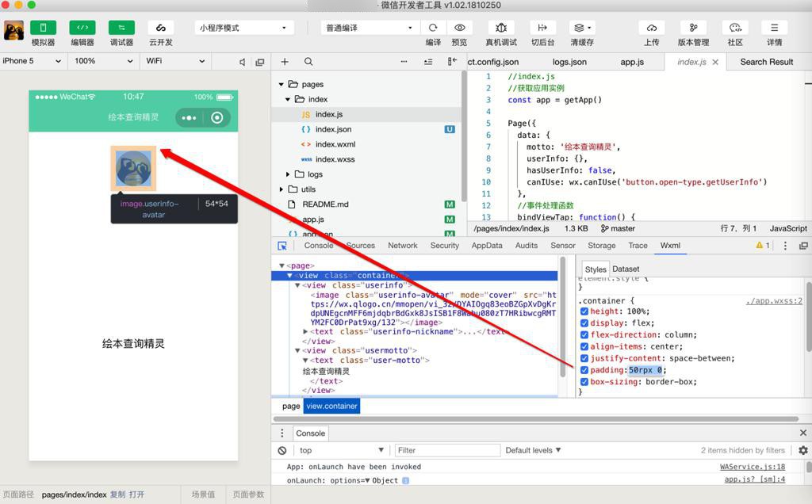Open the WiFi network dropdown

[175, 61]
